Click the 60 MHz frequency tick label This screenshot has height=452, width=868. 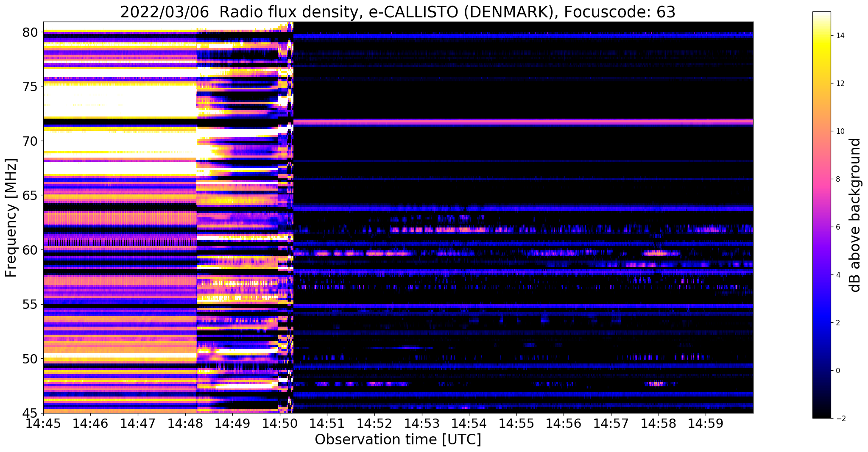pos(31,250)
